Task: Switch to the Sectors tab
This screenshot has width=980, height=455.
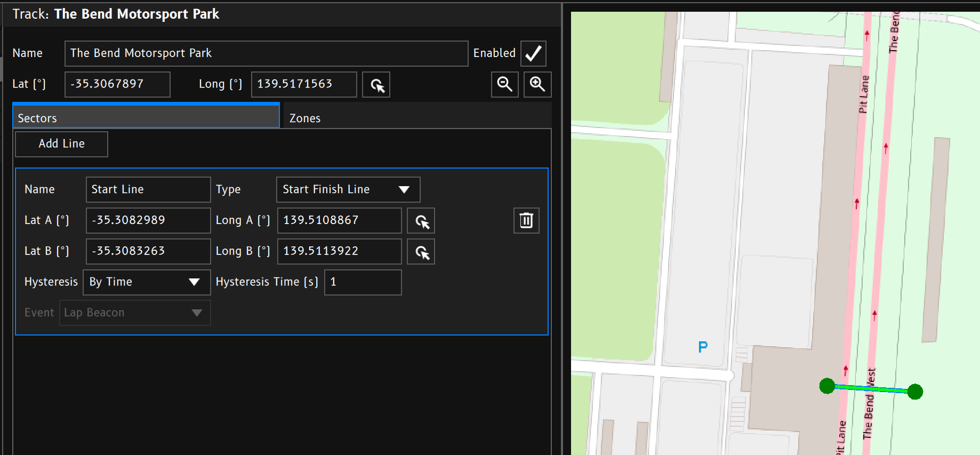Action: 146,116
